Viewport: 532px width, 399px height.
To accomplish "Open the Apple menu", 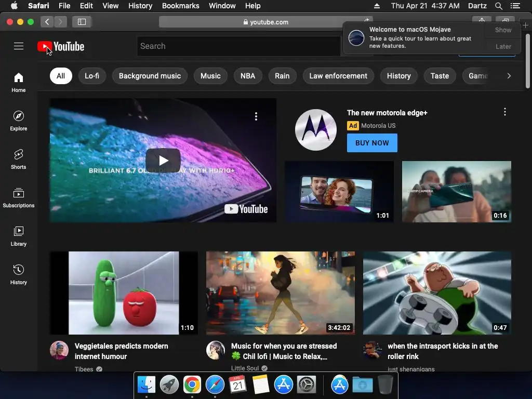I will coord(14,6).
